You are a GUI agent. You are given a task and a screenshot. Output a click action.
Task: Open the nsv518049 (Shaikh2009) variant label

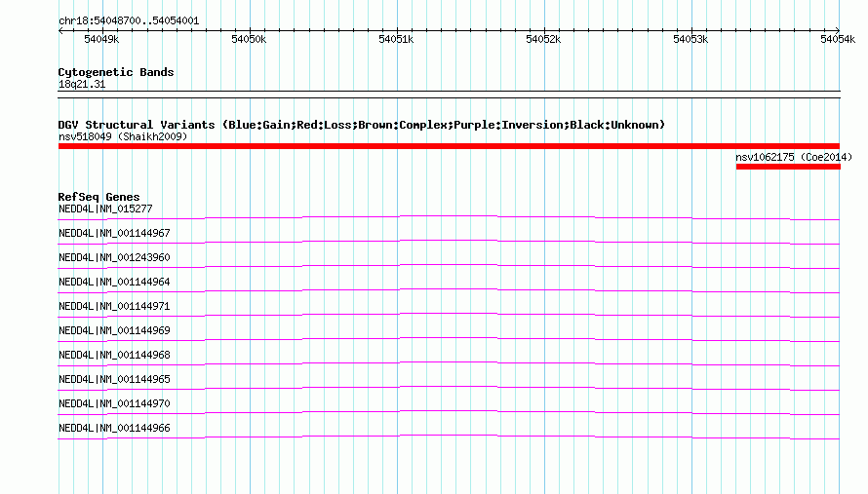pos(123,136)
